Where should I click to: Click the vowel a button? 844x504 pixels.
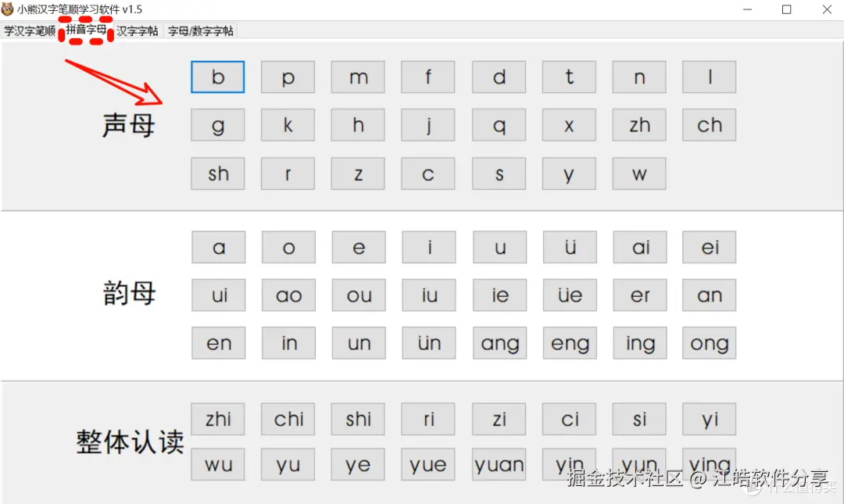tap(218, 247)
